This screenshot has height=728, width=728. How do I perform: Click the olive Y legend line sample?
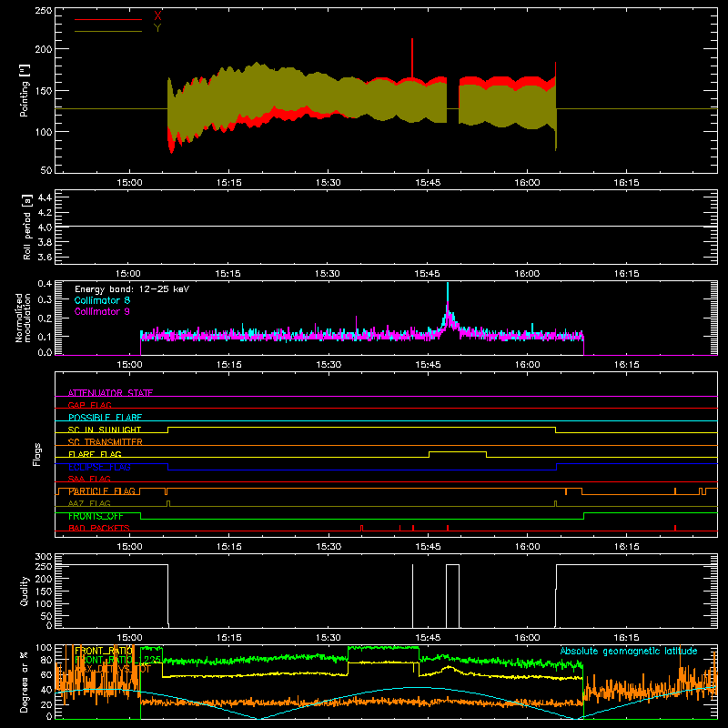[x=108, y=31]
